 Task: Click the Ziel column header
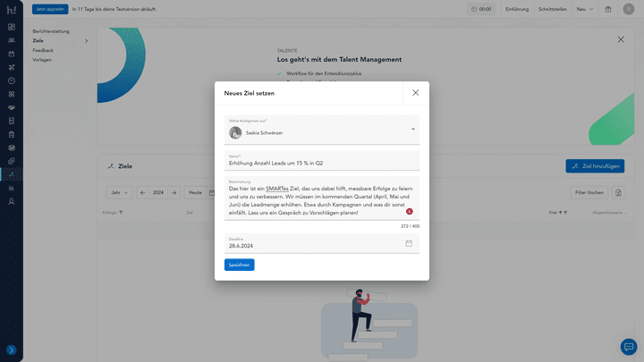190,213
